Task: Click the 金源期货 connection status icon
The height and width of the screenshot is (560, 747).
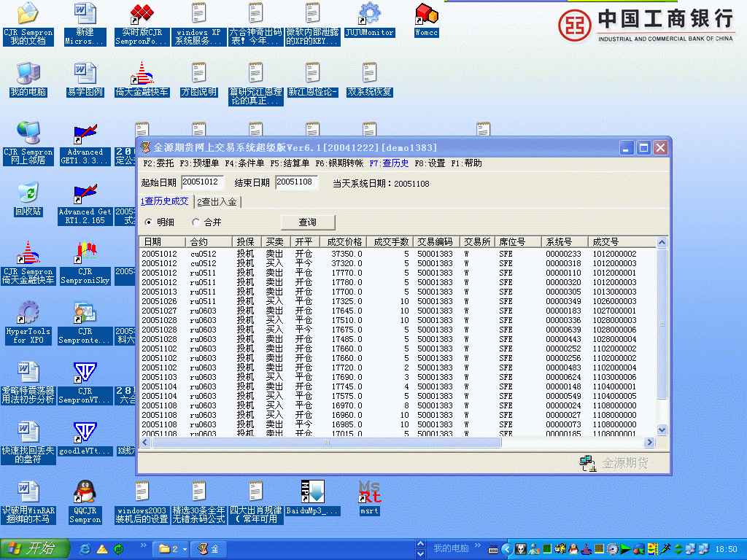Action: 587,462
